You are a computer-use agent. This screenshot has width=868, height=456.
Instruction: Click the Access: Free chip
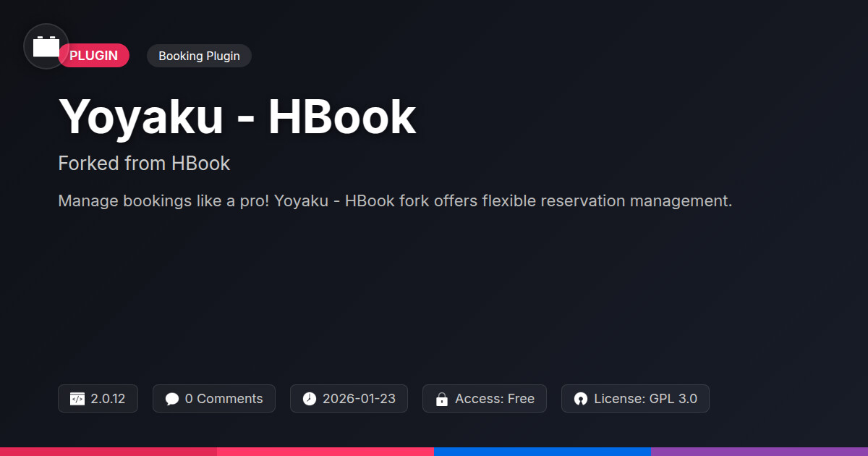coord(485,399)
